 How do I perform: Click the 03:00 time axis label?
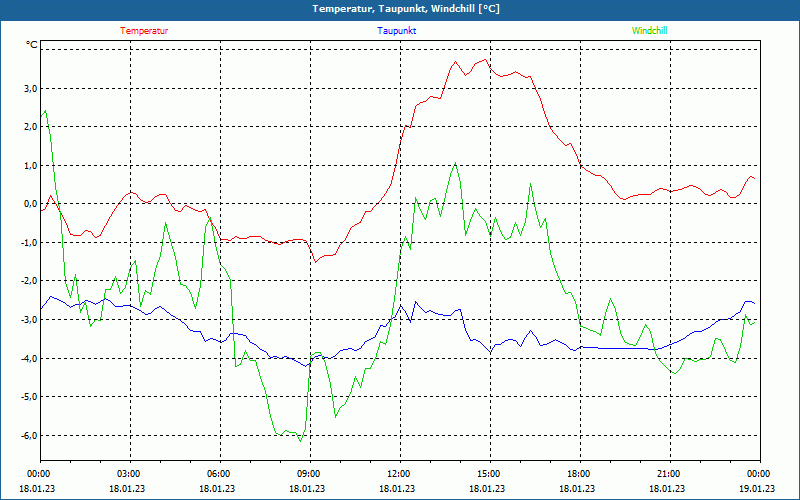130,474
